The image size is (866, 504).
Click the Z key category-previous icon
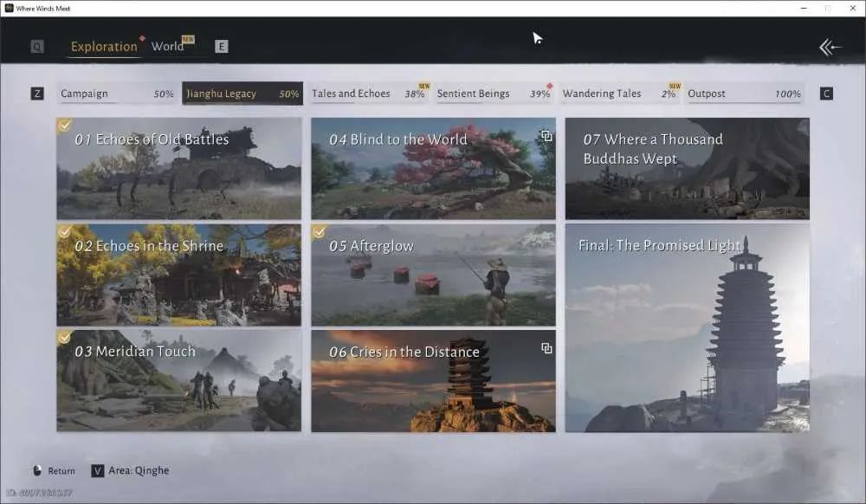point(37,94)
